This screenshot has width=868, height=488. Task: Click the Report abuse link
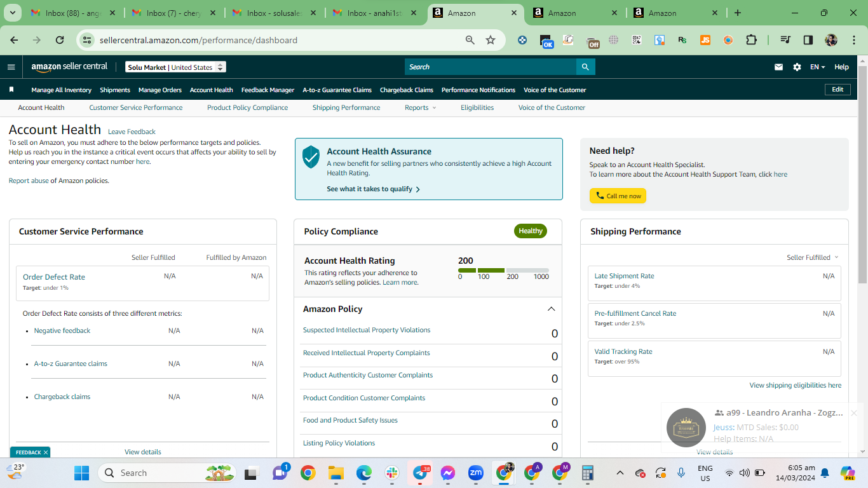29,180
